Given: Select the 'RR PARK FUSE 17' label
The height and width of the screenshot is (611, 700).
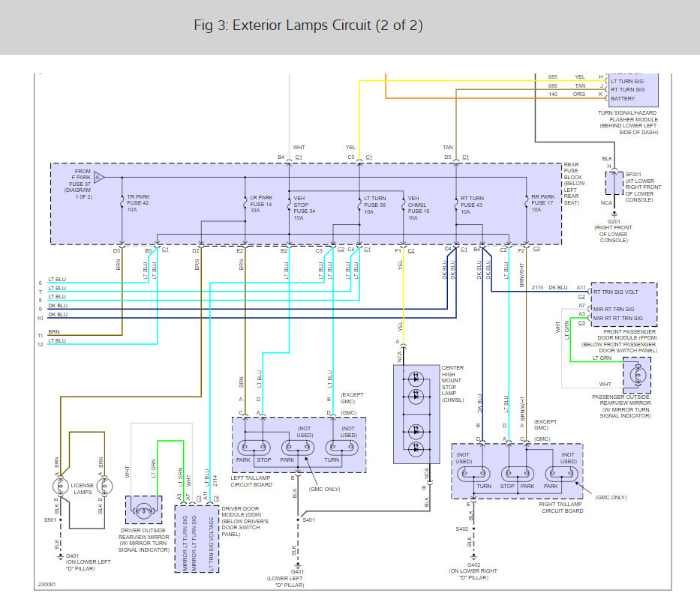Looking at the screenshot, I should tap(543, 203).
